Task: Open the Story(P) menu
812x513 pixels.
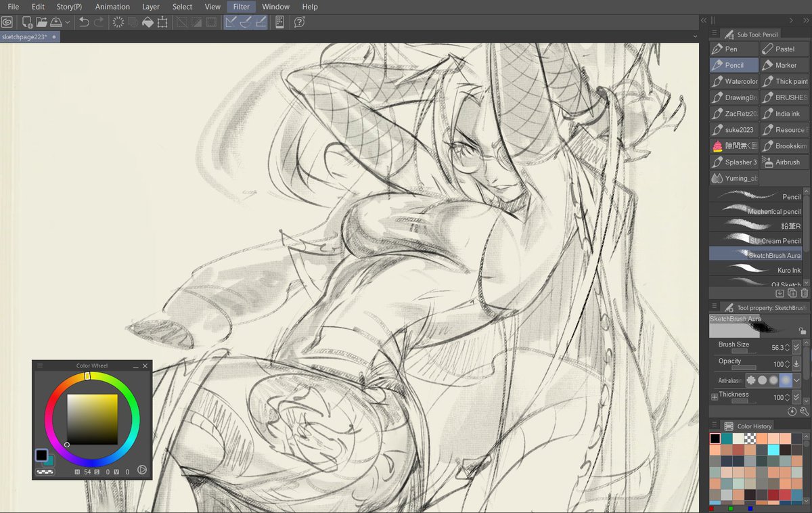Action: coord(69,7)
